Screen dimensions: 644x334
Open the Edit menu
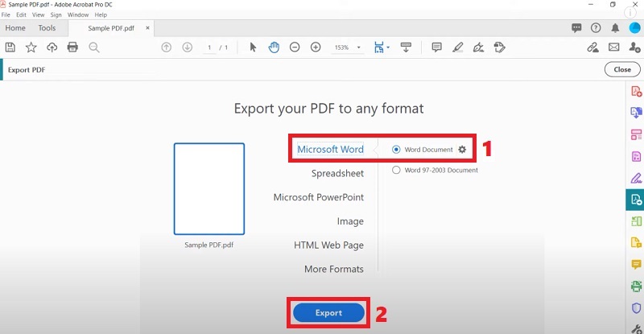coord(22,14)
